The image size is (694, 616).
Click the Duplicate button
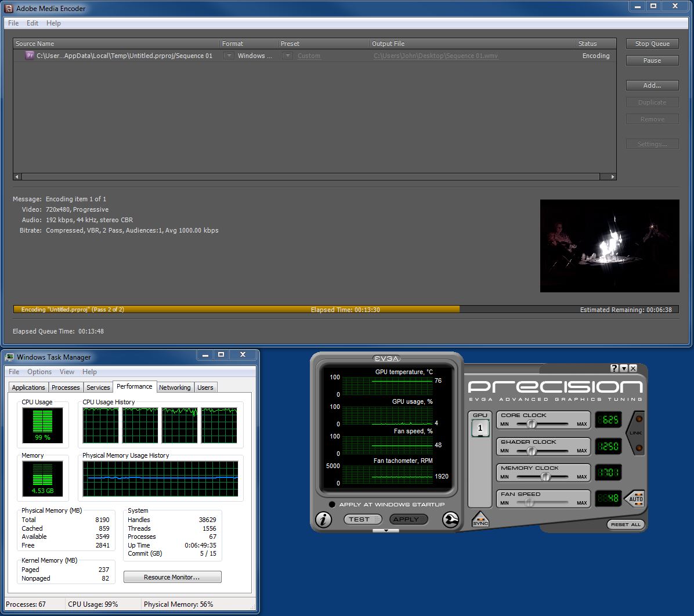tap(652, 102)
